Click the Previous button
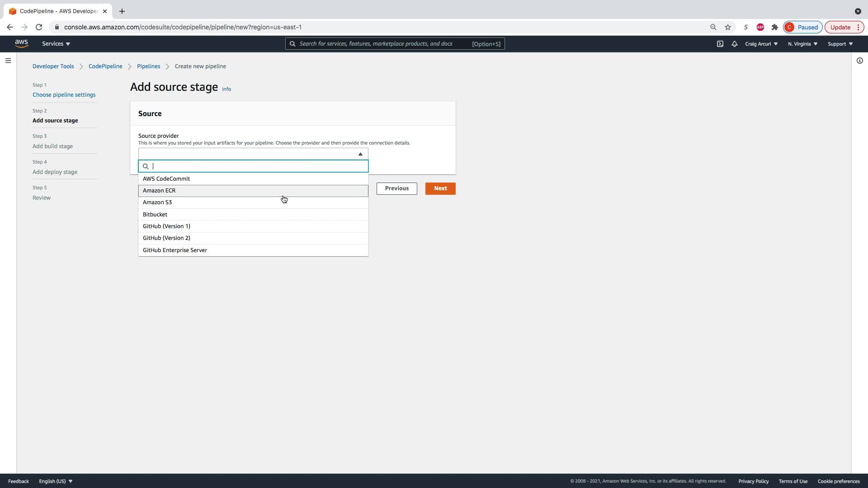 click(396, 188)
